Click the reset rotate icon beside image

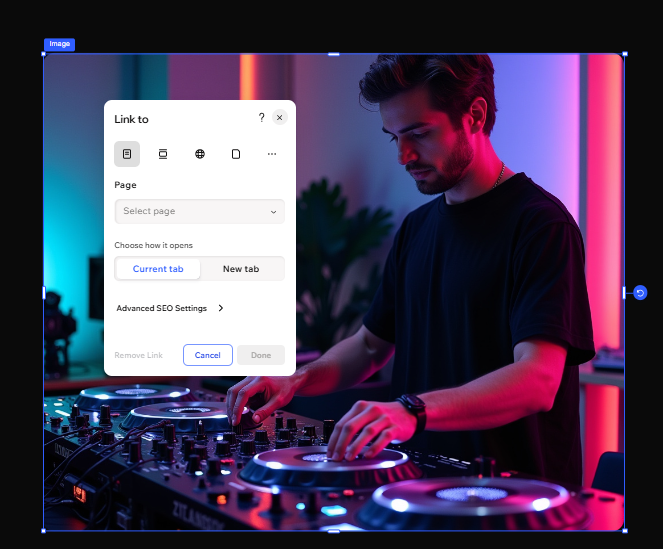pyautogui.click(x=640, y=293)
